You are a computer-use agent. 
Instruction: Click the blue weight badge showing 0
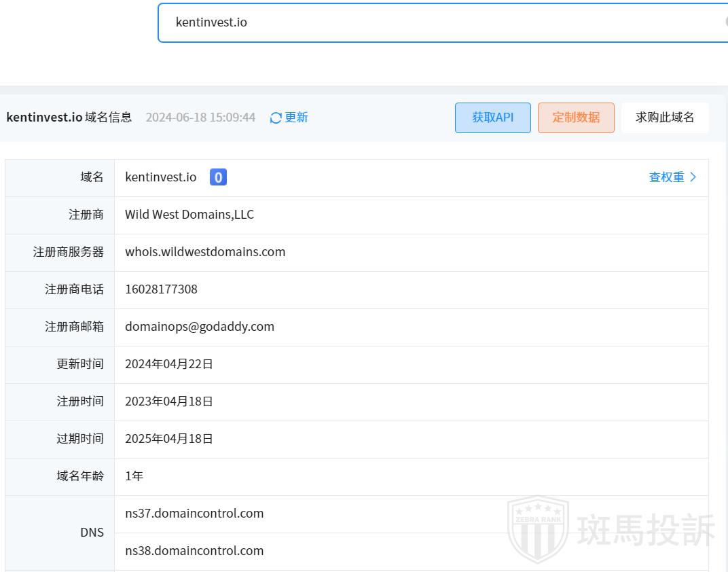[218, 177]
